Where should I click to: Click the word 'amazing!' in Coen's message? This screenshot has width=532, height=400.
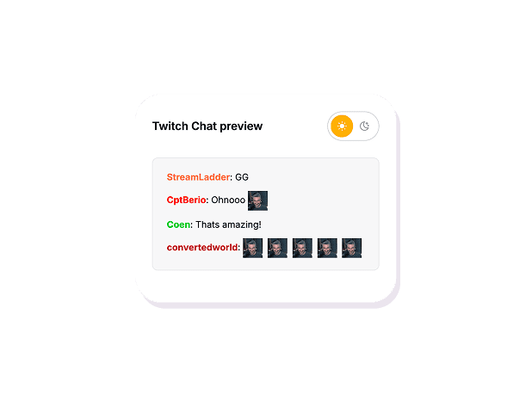(x=242, y=225)
